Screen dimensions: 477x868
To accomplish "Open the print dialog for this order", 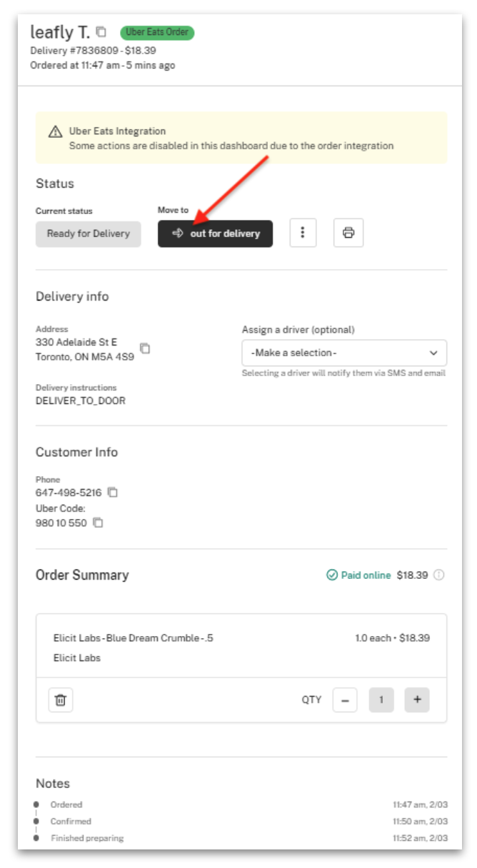I will pyautogui.click(x=348, y=233).
